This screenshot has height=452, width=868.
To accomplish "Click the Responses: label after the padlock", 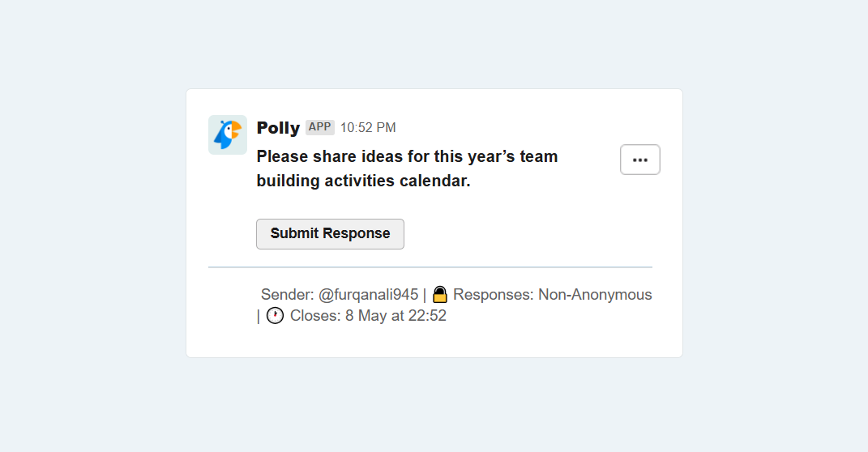I will [x=494, y=294].
